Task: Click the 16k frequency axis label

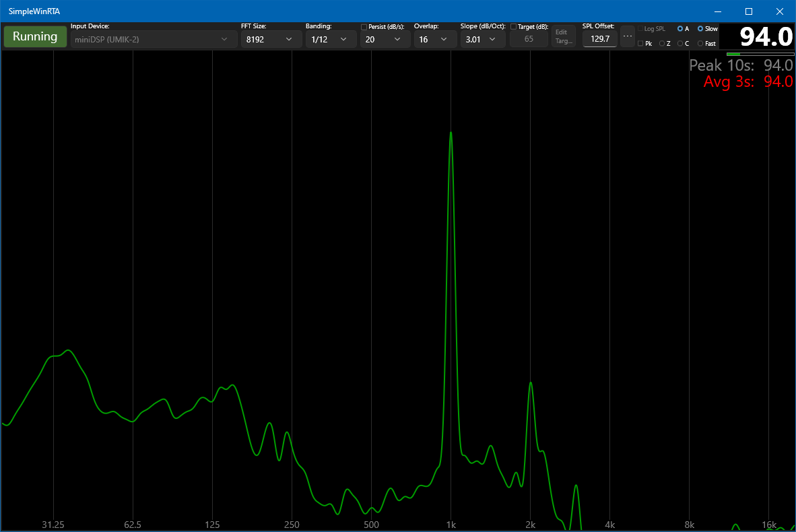Action: pyautogui.click(x=769, y=525)
